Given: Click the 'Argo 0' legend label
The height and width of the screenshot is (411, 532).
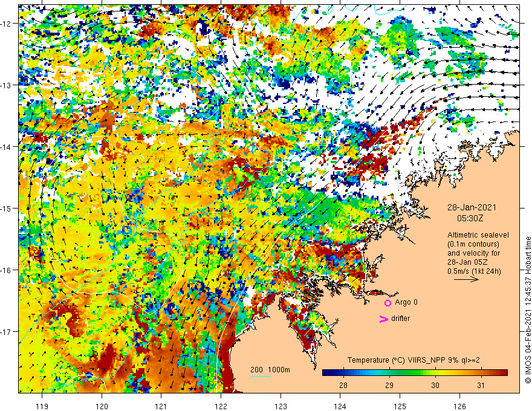Looking at the screenshot, I should [406, 302].
